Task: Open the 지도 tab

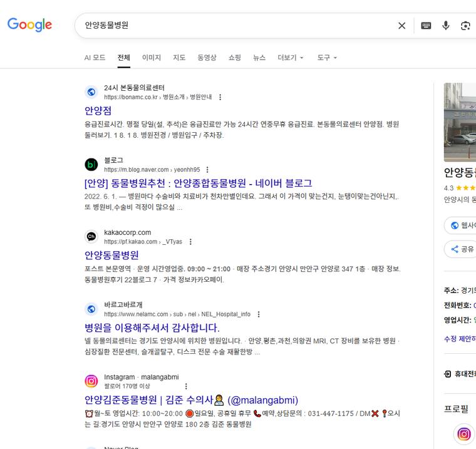Action: [x=179, y=58]
